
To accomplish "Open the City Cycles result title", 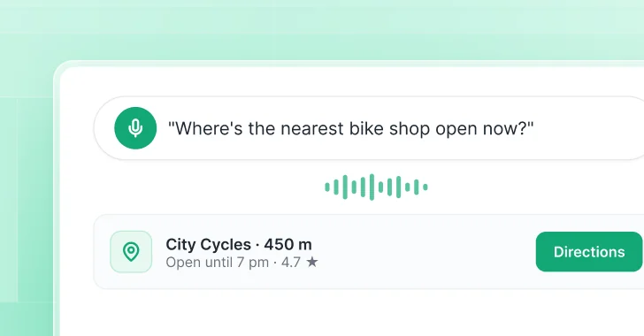I will (208, 244).
